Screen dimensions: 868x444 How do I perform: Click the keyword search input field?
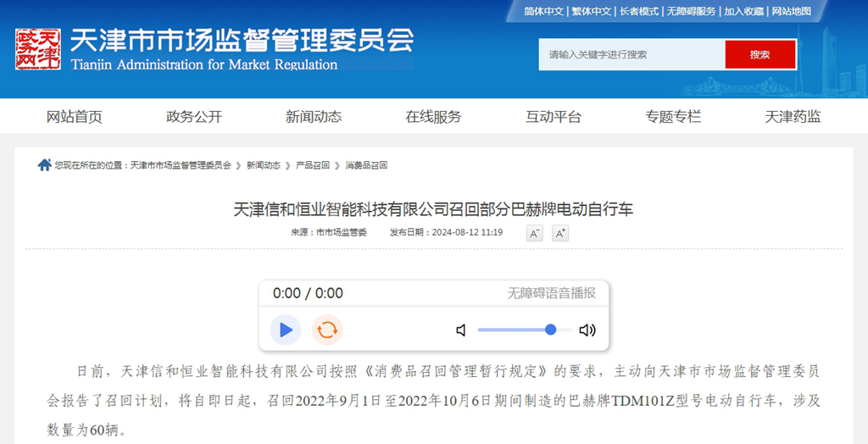click(632, 54)
